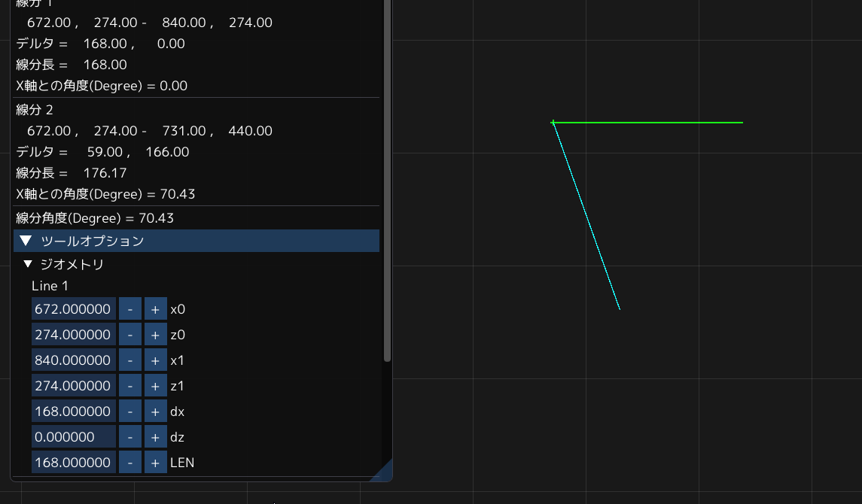Screen dimensions: 862x504
Task: Decrease dz with the minus button
Action: [x=130, y=437]
